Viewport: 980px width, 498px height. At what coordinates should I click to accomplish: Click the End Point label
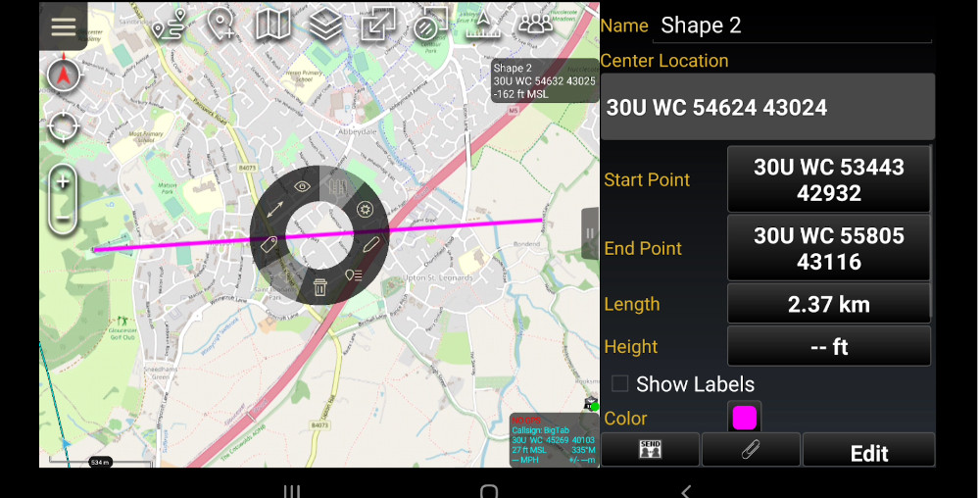coord(643,248)
